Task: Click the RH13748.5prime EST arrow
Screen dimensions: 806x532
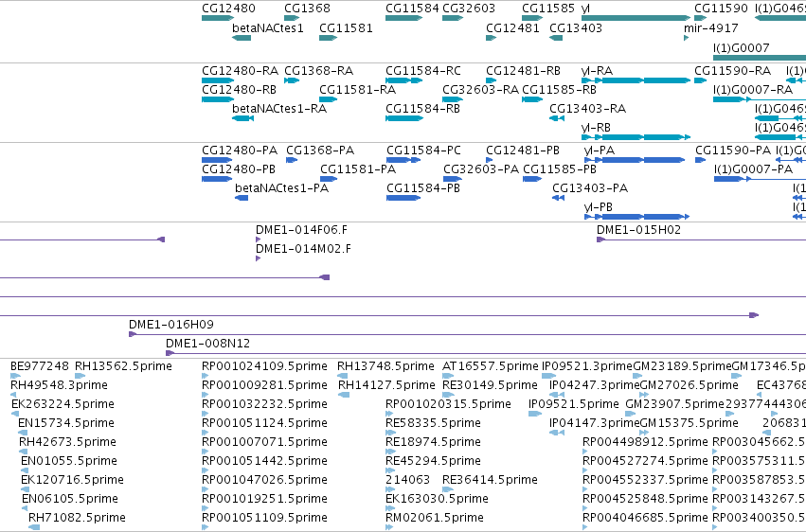Action: 342,376
